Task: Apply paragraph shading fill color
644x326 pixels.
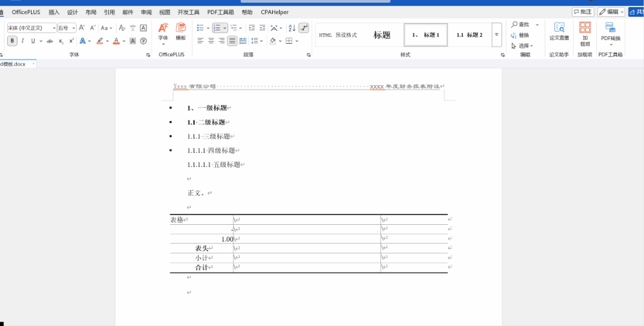Action: [273, 41]
